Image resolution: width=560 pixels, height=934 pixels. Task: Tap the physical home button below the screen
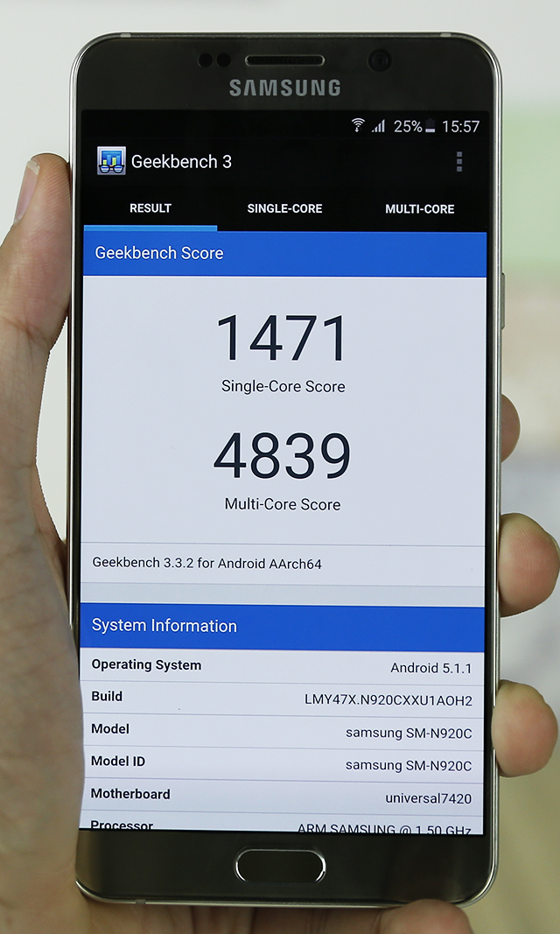280,866
